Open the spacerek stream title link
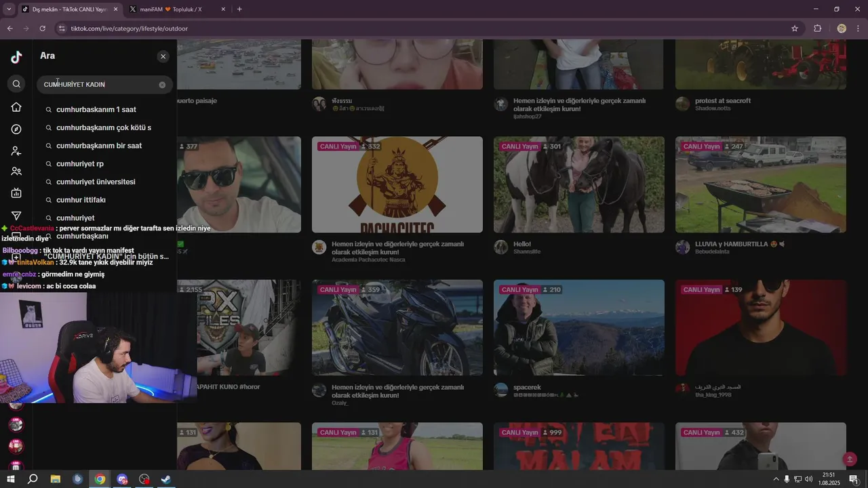 (527, 387)
